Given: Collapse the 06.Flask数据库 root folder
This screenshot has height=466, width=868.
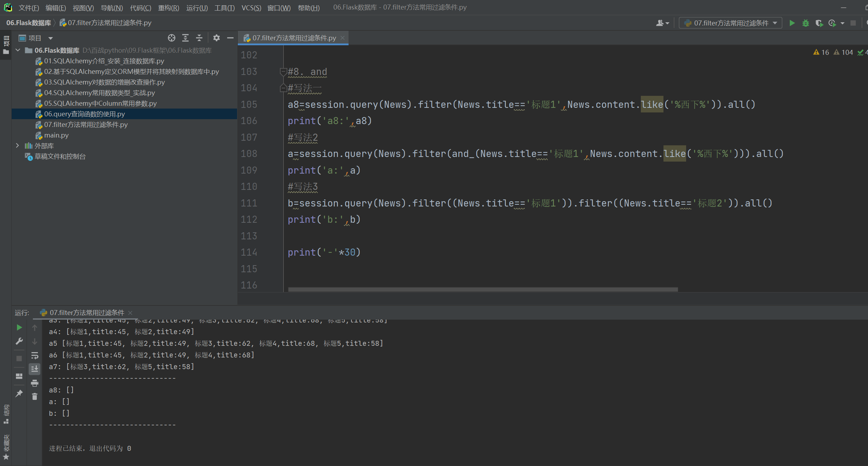Looking at the screenshot, I should tap(18, 50).
